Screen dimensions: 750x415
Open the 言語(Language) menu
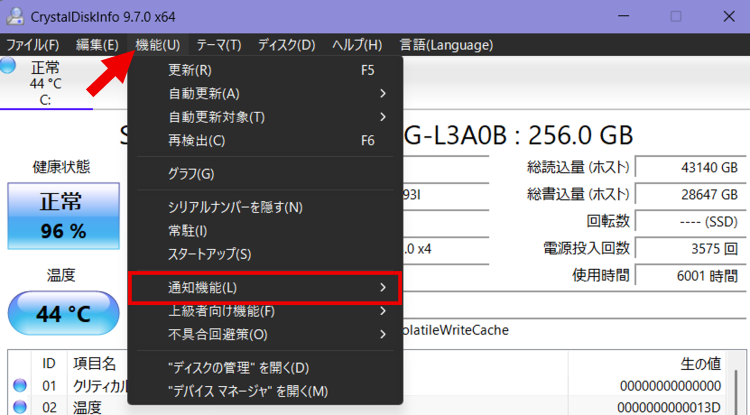click(x=446, y=45)
